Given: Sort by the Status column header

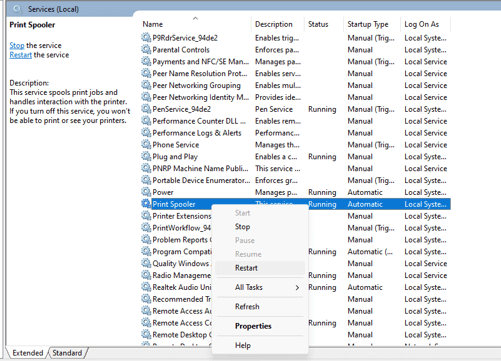Looking at the screenshot, I should (x=324, y=24).
